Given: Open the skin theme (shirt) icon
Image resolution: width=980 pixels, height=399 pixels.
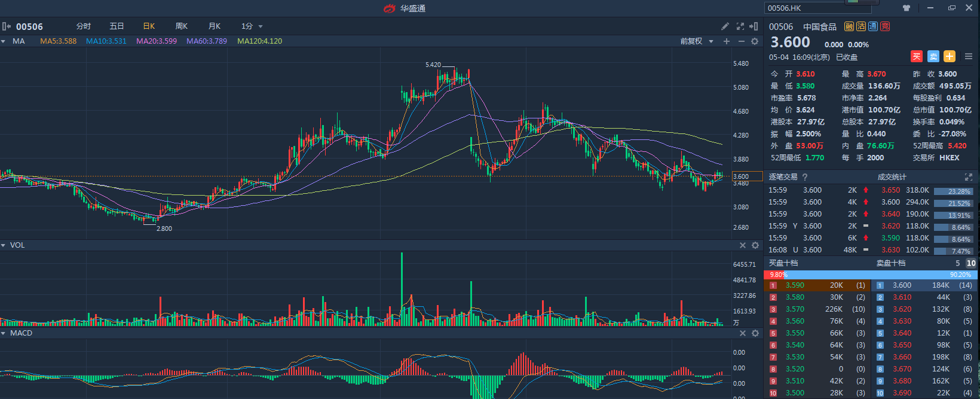Looking at the screenshot, I should (906, 8).
